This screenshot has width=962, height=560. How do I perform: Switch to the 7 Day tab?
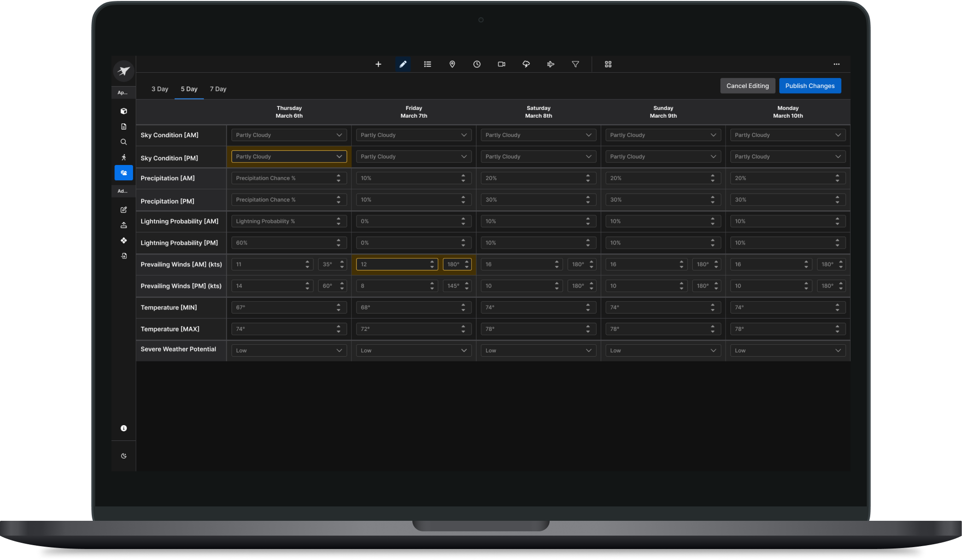click(x=218, y=89)
